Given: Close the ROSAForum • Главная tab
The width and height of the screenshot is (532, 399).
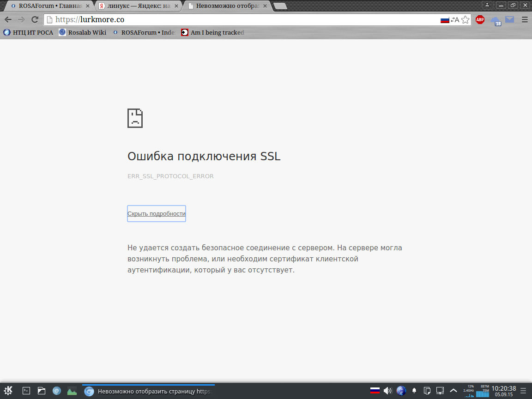Looking at the screenshot, I should [x=88, y=6].
